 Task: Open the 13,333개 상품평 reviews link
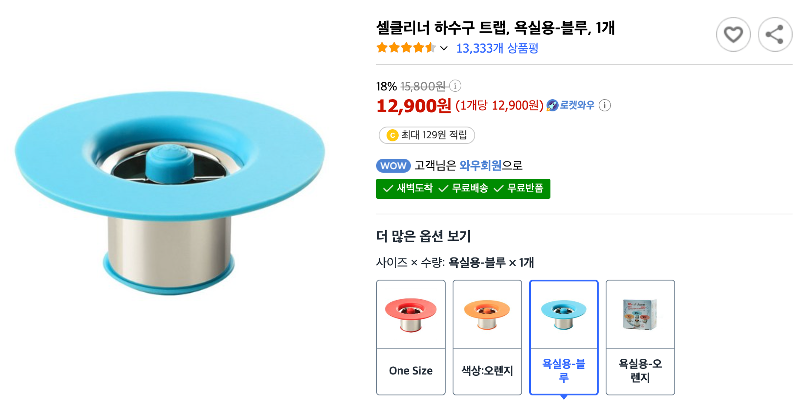click(x=497, y=48)
